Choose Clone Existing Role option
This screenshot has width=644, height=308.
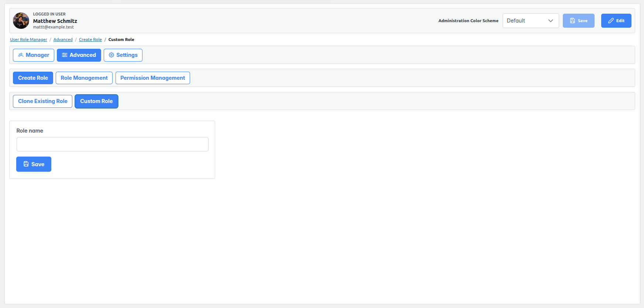[x=43, y=101]
